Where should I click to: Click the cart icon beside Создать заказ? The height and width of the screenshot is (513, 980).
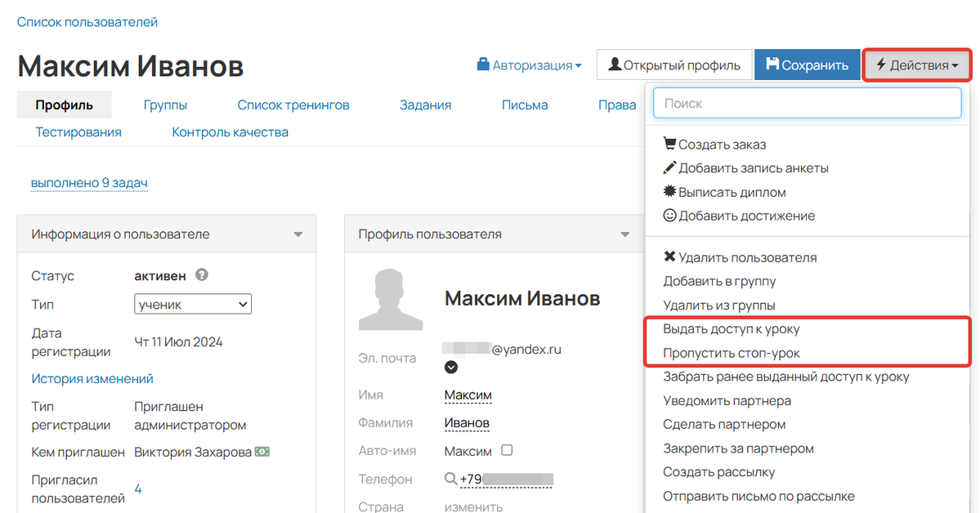pyautogui.click(x=670, y=144)
